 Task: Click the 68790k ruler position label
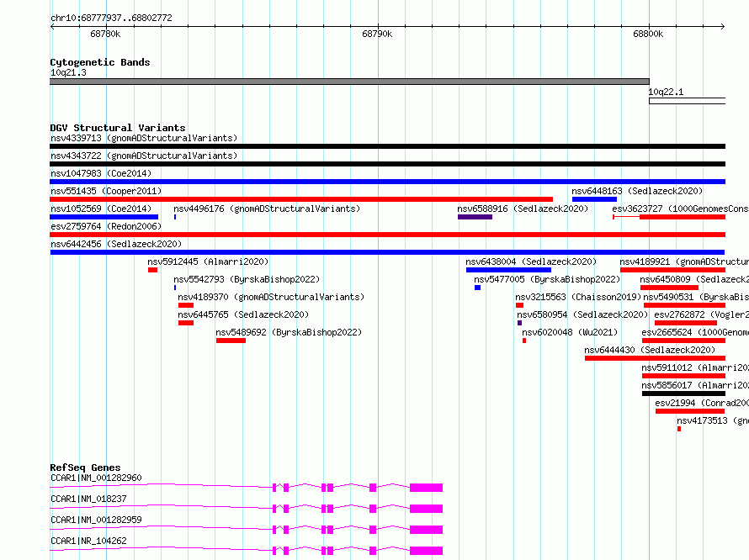pyautogui.click(x=377, y=34)
